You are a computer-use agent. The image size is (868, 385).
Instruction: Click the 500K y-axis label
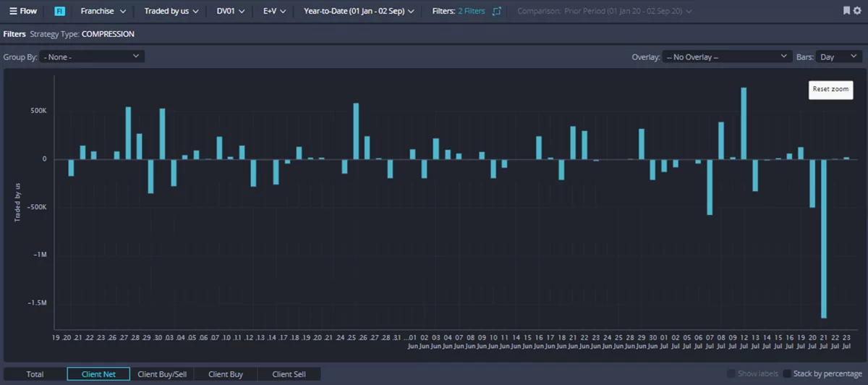(x=38, y=111)
